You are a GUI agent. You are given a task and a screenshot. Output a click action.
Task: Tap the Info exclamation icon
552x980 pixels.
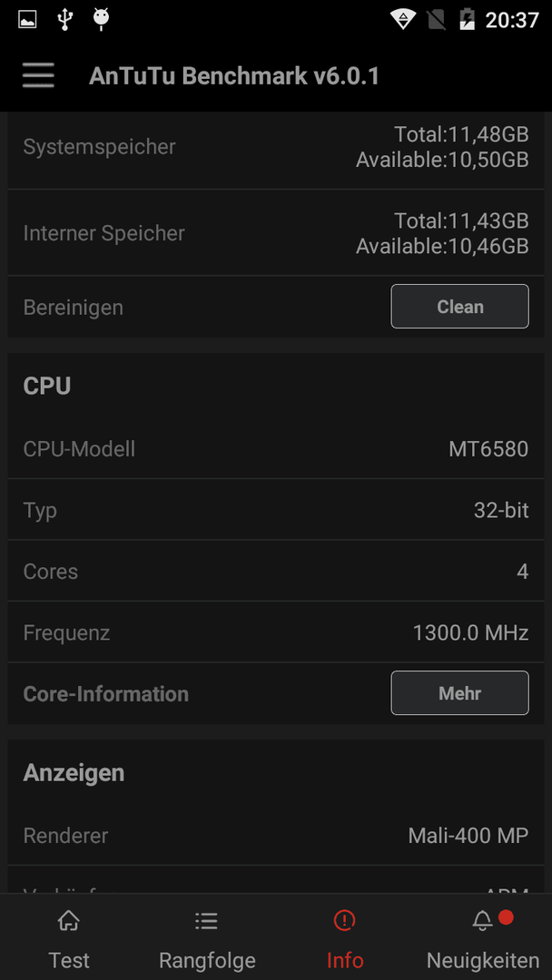pyautogui.click(x=344, y=920)
